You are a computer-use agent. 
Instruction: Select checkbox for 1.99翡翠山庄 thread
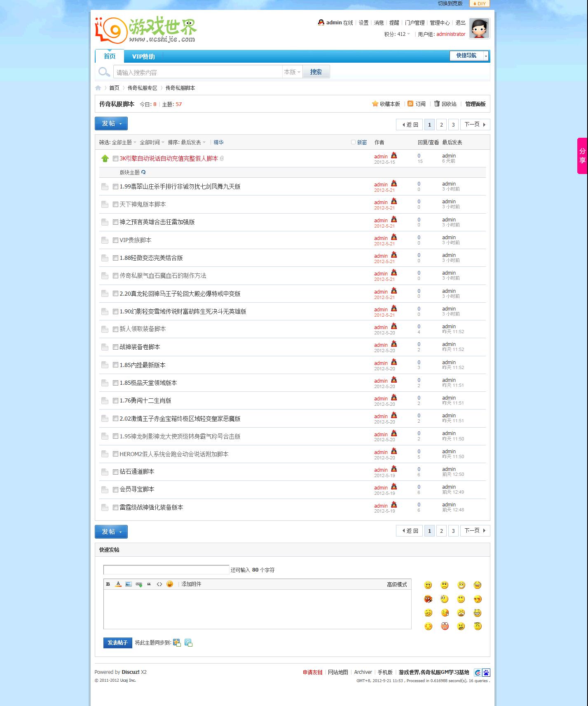coord(115,186)
